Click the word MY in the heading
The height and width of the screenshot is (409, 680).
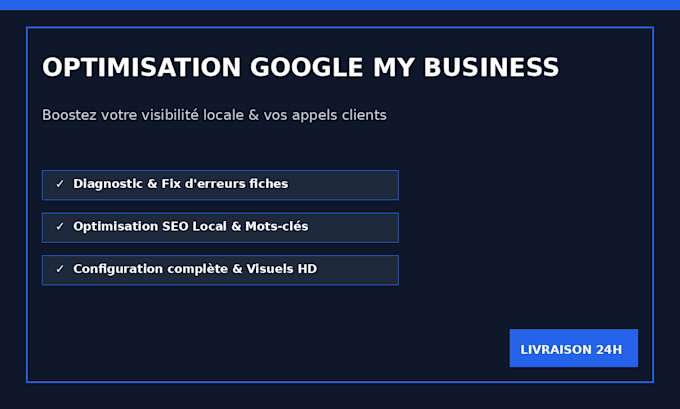point(393,68)
